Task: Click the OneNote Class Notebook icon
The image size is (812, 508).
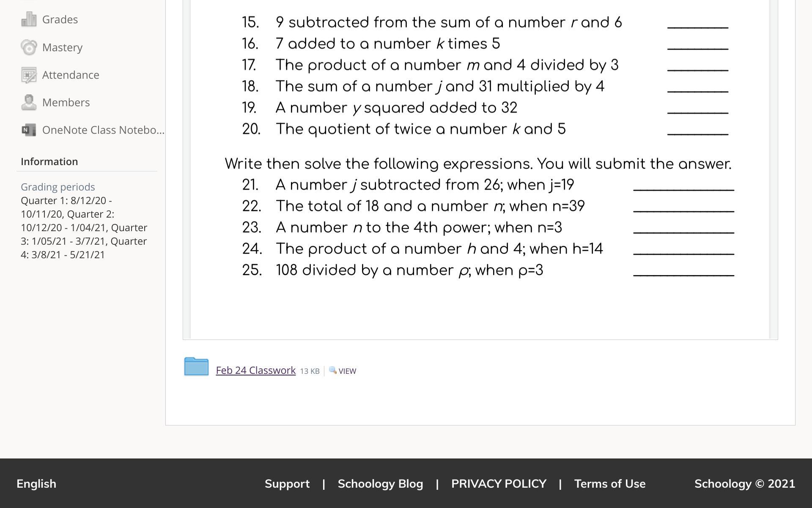Action: point(29,130)
